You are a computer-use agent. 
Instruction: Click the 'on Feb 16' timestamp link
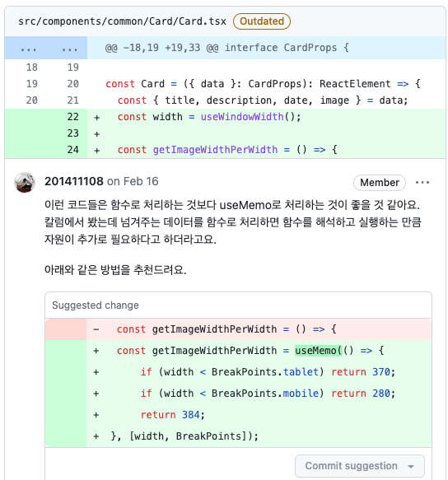click(133, 181)
